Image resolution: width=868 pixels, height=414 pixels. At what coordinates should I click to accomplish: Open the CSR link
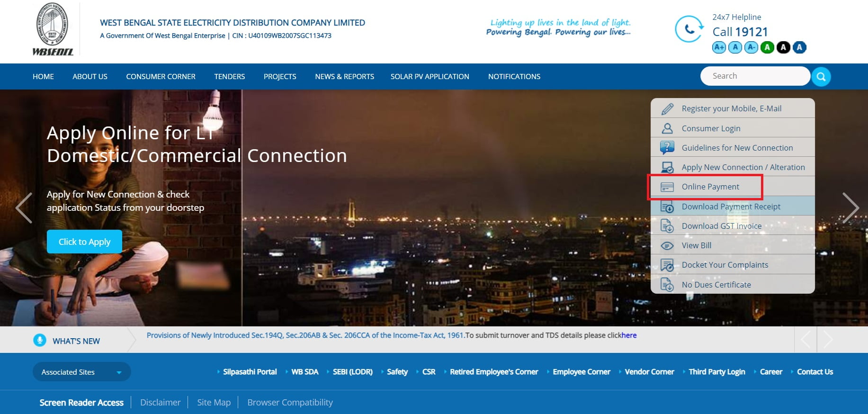429,372
